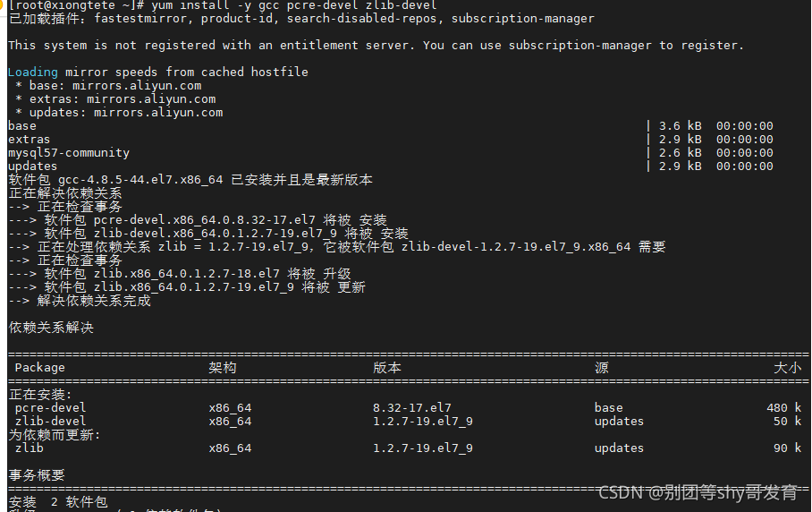Image resolution: width=812 pixels, height=512 pixels.
Task: Click the '--> 解决依赖关系完成' line
Action: point(80,301)
